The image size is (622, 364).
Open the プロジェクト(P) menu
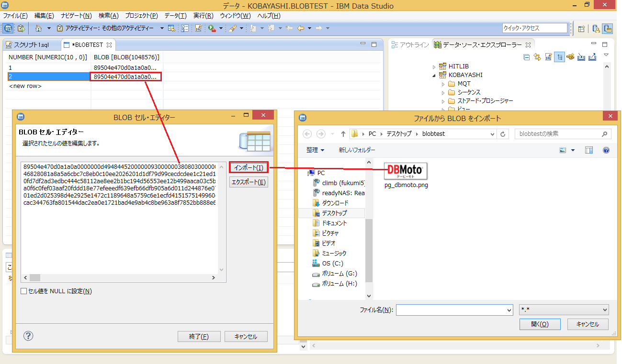click(141, 16)
